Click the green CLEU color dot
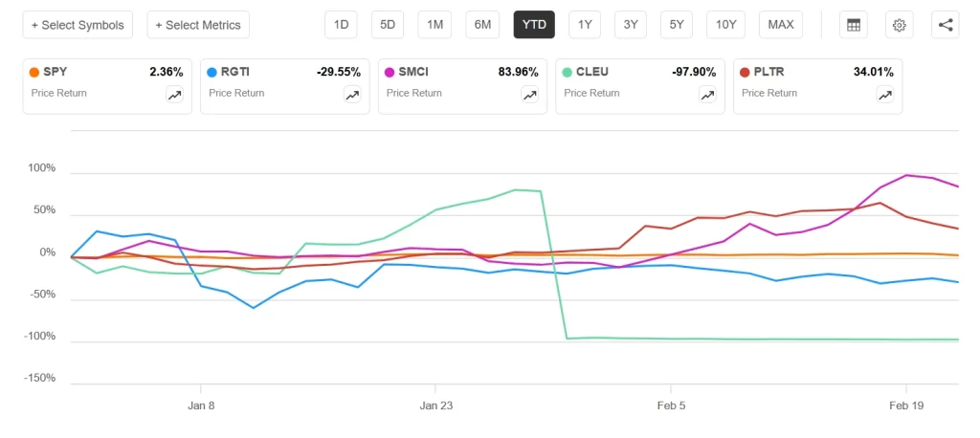The image size is (980, 438). click(x=567, y=73)
